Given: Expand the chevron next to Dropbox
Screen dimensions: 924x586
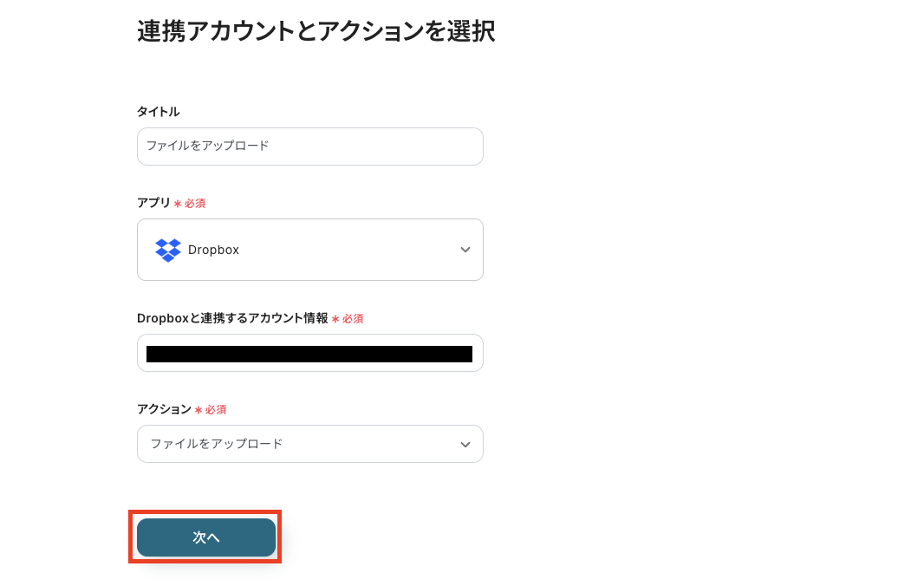Looking at the screenshot, I should click(x=465, y=250).
